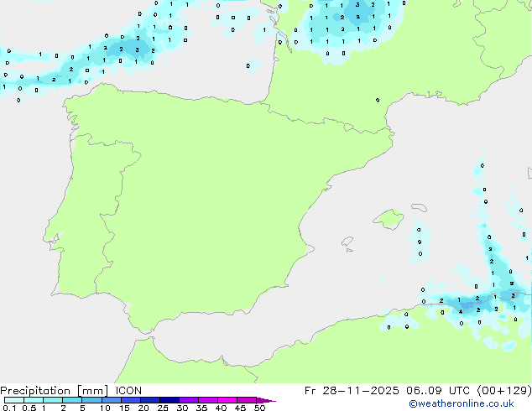Click Menorca island outline on the map
The width and height of the screenshot is (532, 411).
(420, 207)
